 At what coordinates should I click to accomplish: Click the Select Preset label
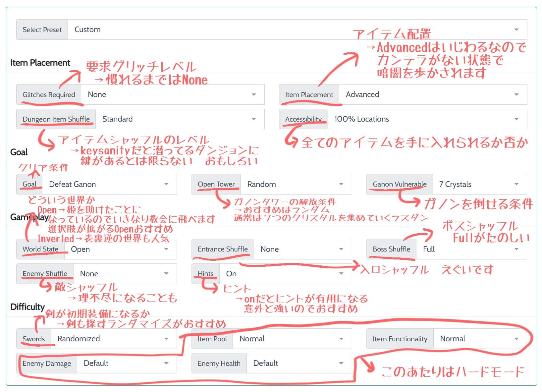pos(42,29)
